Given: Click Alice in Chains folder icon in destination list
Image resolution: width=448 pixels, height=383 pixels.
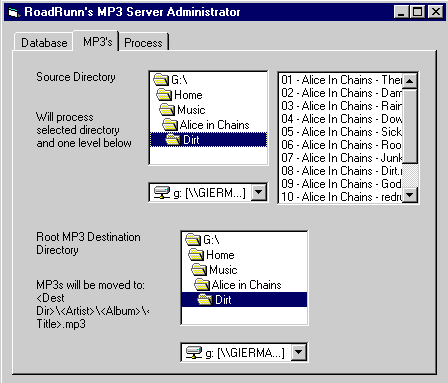Looking at the screenshot, I should click(x=202, y=285).
